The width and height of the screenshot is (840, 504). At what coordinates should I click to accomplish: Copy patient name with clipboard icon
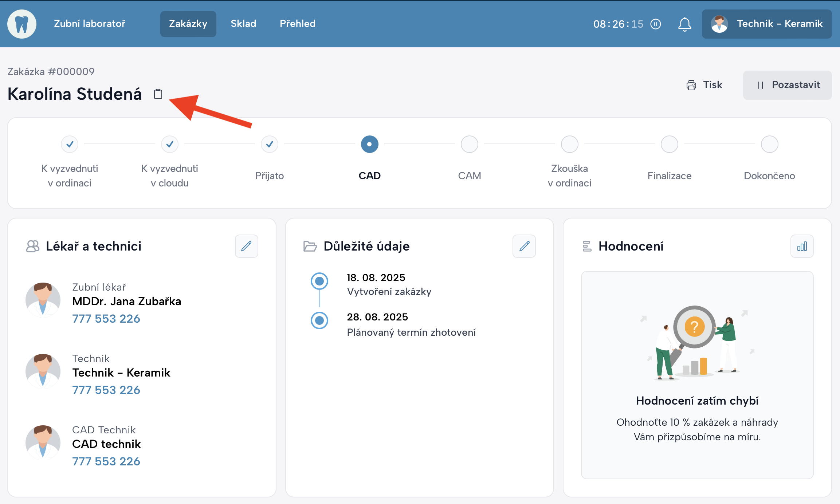click(x=158, y=94)
